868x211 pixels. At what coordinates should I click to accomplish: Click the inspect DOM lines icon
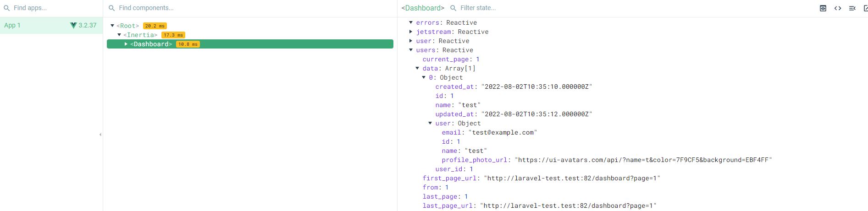click(x=852, y=8)
